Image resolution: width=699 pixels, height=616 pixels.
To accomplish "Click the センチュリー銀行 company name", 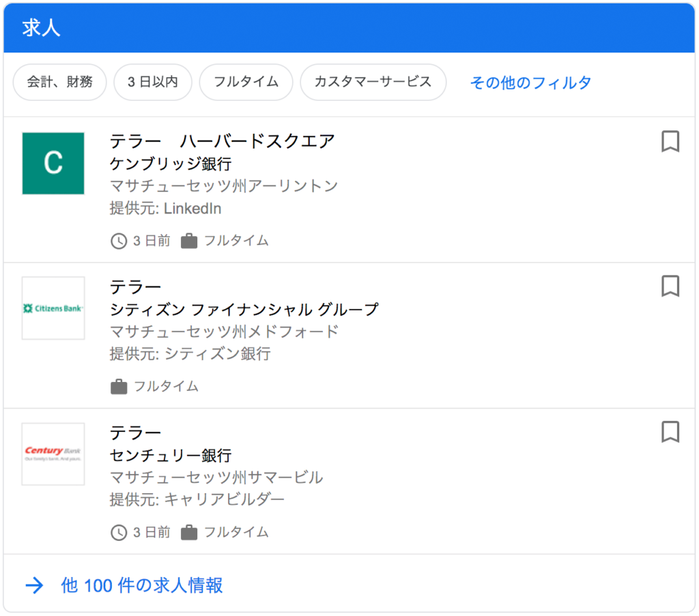I will (x=171, y=455).
